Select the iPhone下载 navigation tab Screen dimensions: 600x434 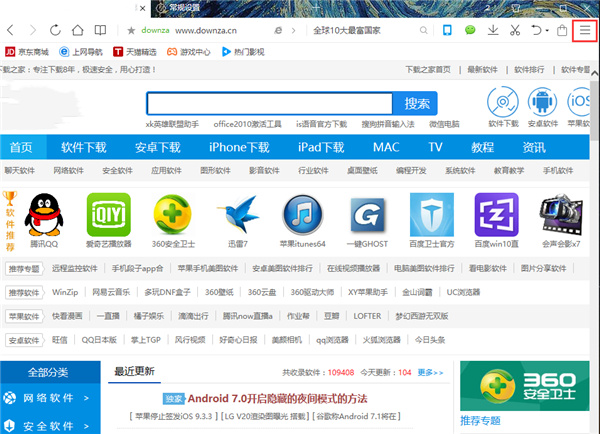click(x=239, y=147)
